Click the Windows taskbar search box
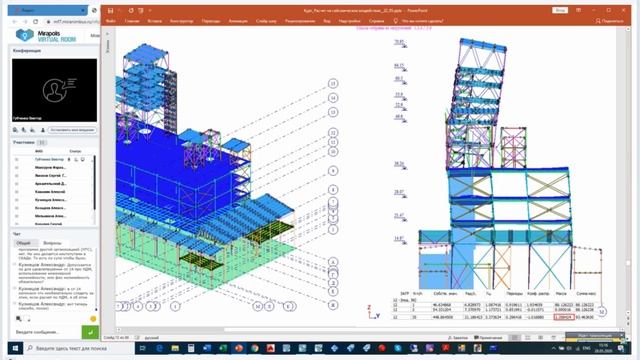The image size is (640, 360). click(x=79, y=348)
